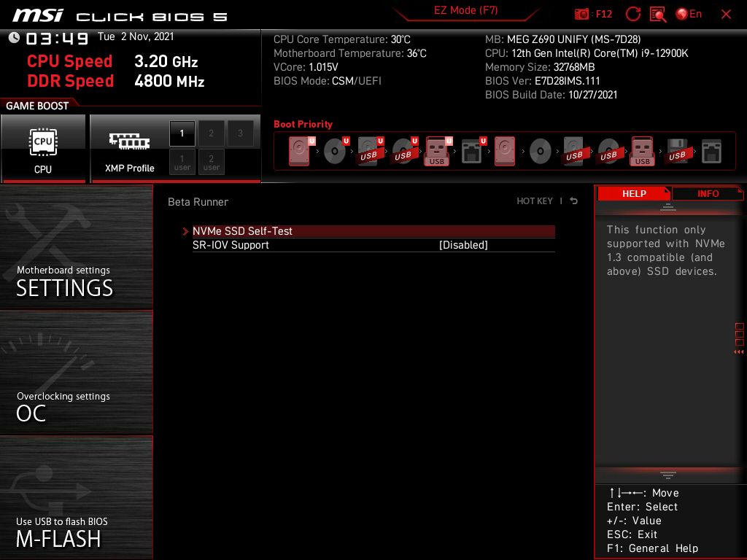Image resolution: width=747 pixels, height=560 pixels.
Task: Click the Beta Runner page title
Action: tap(198, 202)
